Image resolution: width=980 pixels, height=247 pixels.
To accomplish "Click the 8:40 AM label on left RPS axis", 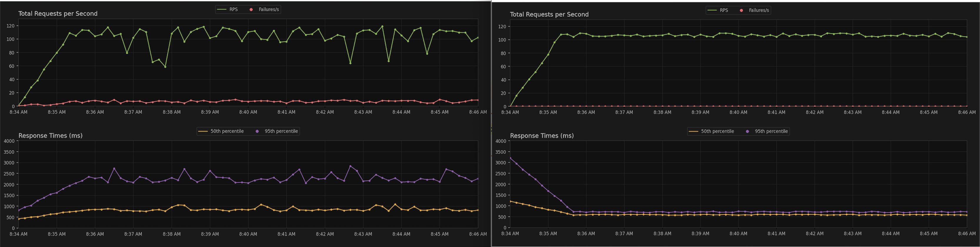I will [248, 112].
